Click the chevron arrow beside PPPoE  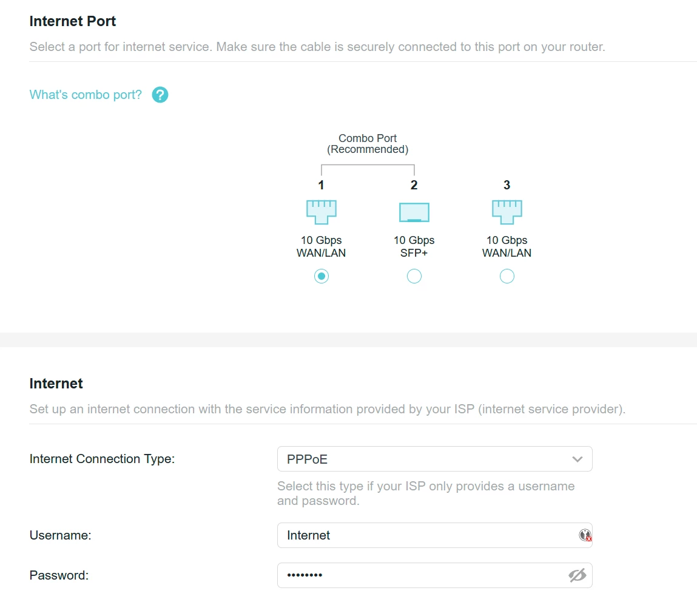click(577, 459)
